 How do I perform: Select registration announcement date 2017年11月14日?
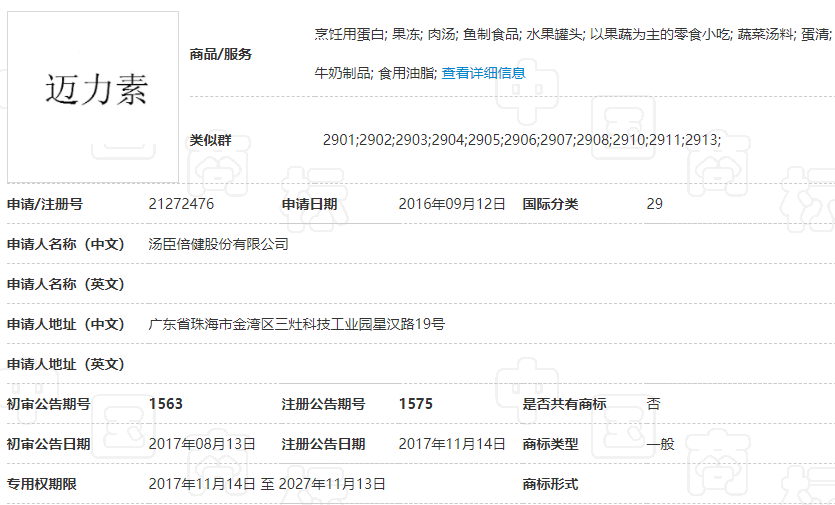click(452, 444)
